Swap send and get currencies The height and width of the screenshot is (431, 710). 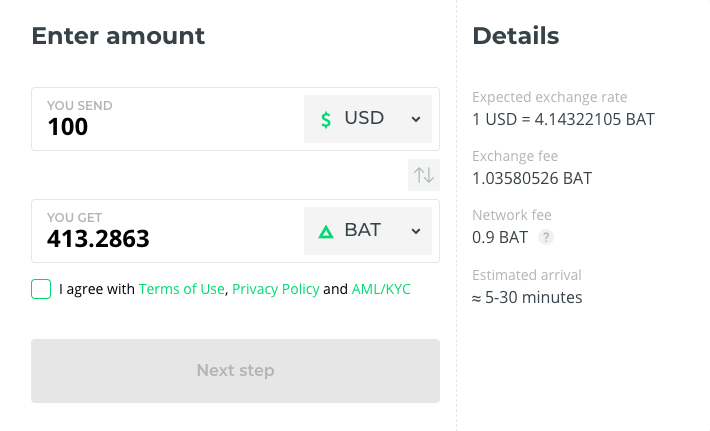coord(424,175)
